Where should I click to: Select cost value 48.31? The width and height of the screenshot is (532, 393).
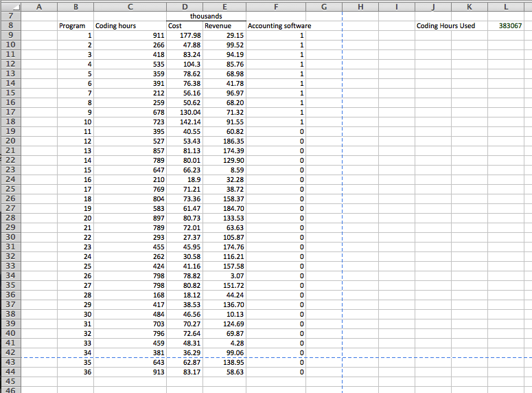tap(185, 344)
